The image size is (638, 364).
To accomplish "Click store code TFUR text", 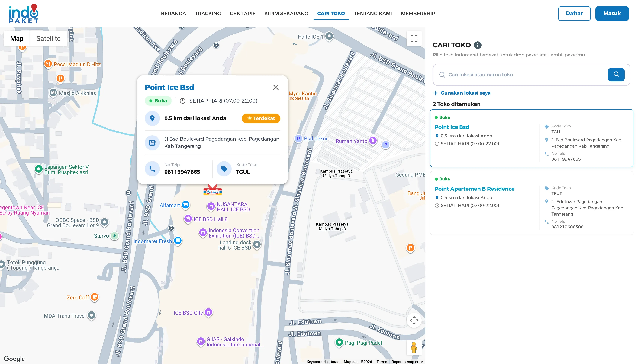I will tap(557, 193).
